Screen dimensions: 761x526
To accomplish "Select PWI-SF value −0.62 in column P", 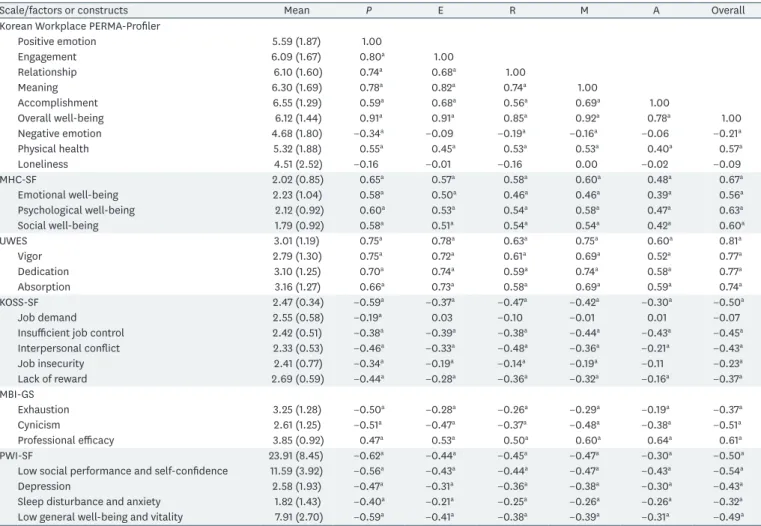I will (369, 456).
